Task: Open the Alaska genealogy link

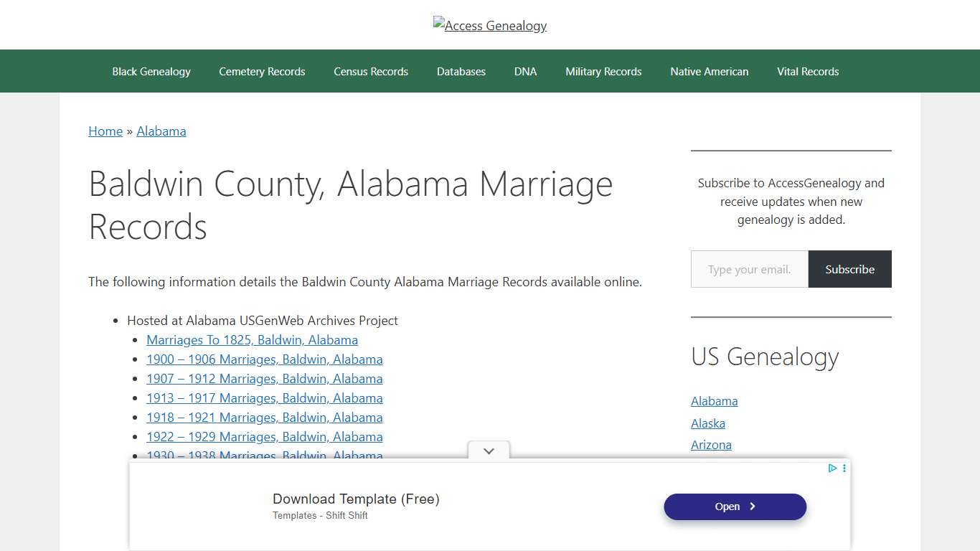Action: coord(707,423)
